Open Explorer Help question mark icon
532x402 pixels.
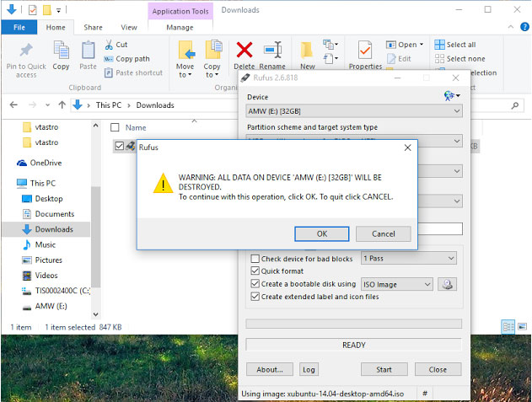point(524,27)
